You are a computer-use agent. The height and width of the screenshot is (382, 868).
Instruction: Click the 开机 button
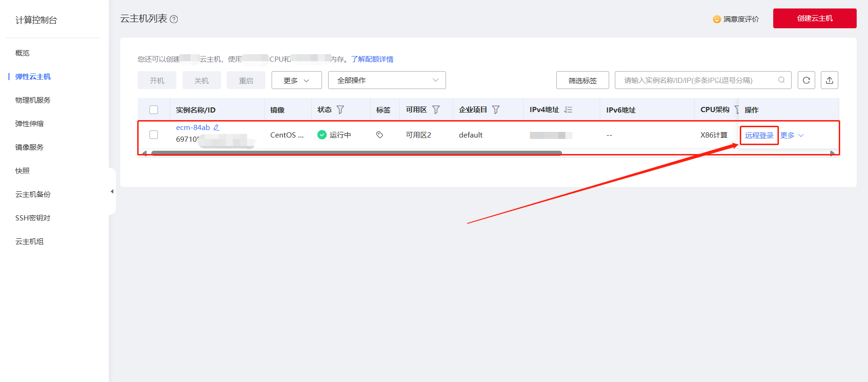click(x=157, y=80)
